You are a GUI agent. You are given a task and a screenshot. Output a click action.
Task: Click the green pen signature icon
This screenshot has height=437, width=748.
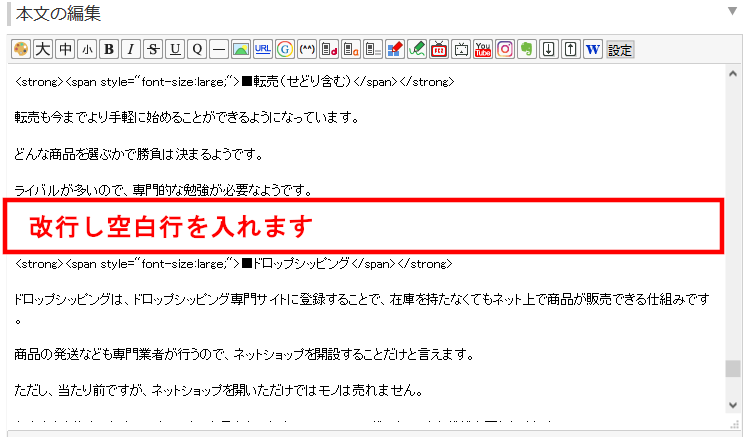416,49
